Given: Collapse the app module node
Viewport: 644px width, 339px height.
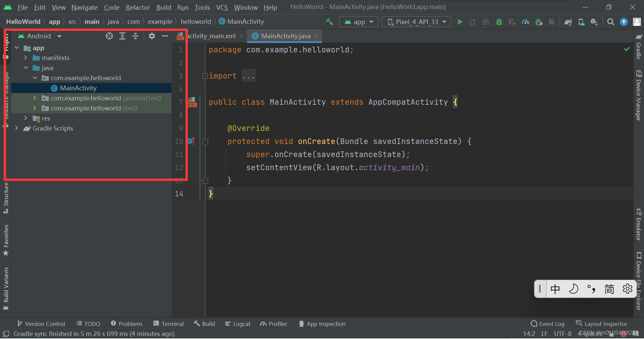Looking at the screenshot, I should point(17,48).
